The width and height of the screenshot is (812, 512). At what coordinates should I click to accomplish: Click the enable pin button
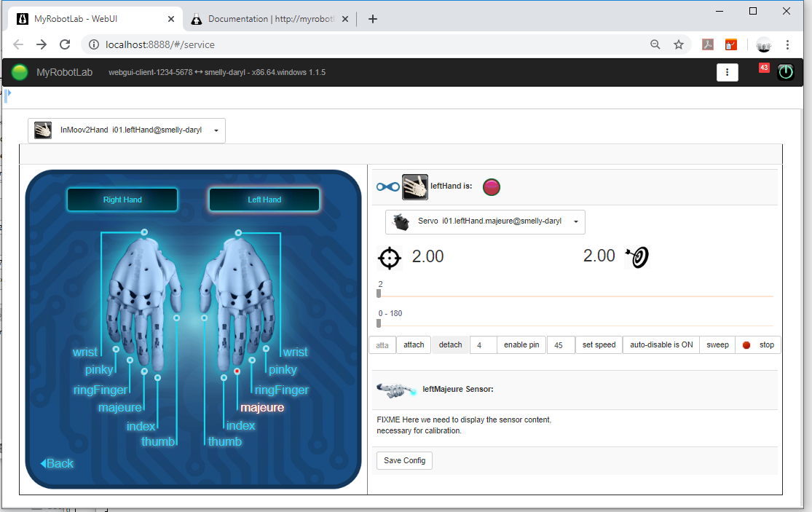[521, 344]
